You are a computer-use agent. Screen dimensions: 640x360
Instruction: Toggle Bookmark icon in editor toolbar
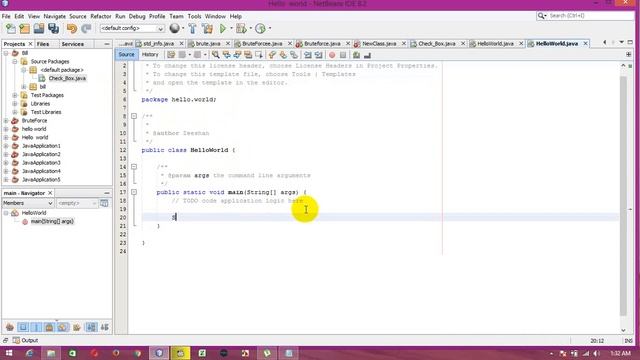tap(294, 55)
